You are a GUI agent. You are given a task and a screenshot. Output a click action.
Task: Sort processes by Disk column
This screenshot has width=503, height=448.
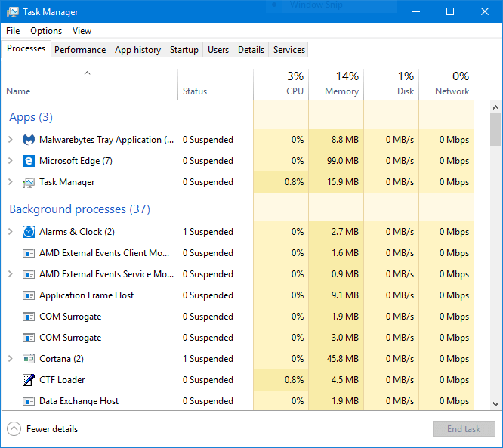(x=391, y=84)
